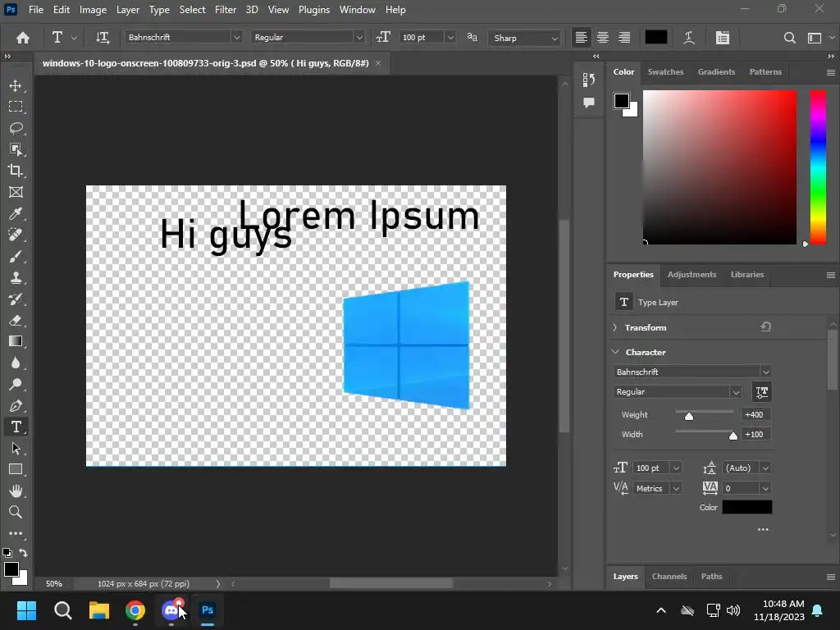Image resolution: width=840 pixels, height=630 pixels.
Task: Select the Horizontal Type tool
Action: 16,427
